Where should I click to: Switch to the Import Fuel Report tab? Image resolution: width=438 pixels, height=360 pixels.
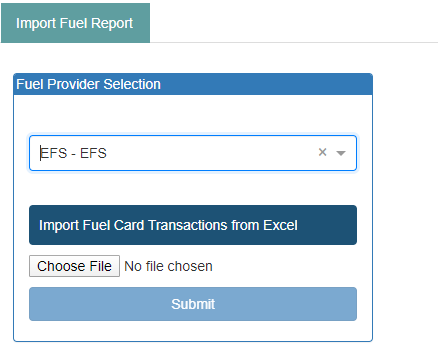(x=75, y=23)
